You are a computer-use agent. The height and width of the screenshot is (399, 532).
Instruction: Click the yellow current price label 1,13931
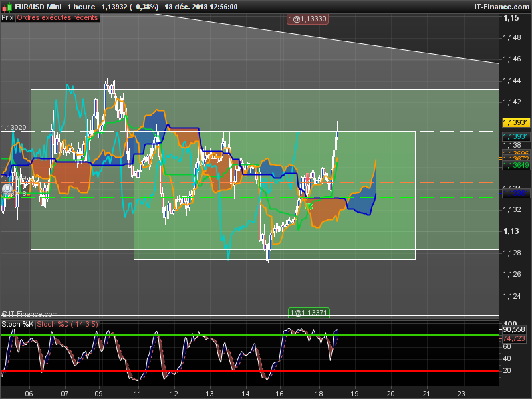click(515, 123)
